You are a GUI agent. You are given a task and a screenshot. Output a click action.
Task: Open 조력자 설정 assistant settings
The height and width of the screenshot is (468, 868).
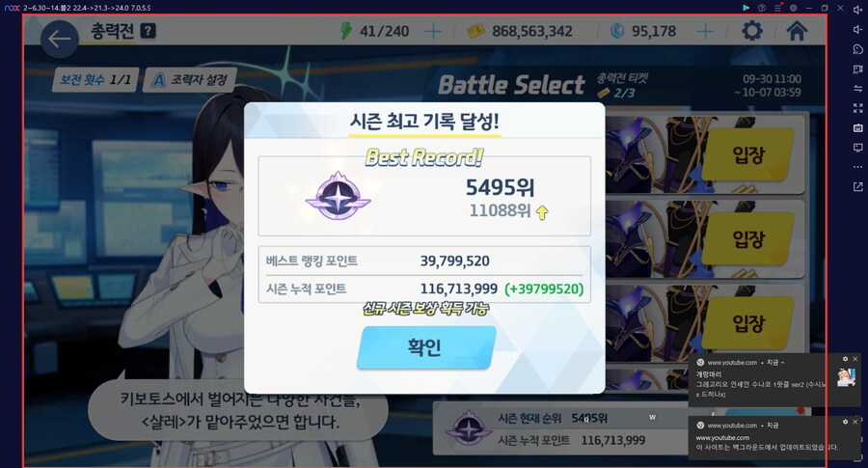click(190, 80)
